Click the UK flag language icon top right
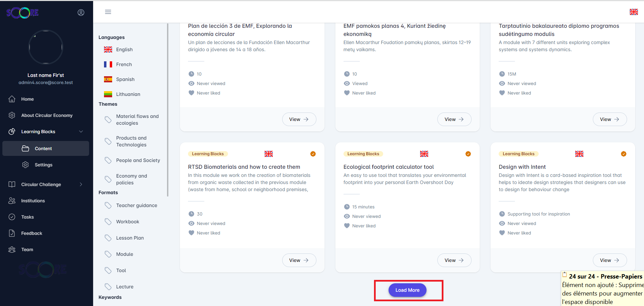The image size is (644, 306). [633, 12]
